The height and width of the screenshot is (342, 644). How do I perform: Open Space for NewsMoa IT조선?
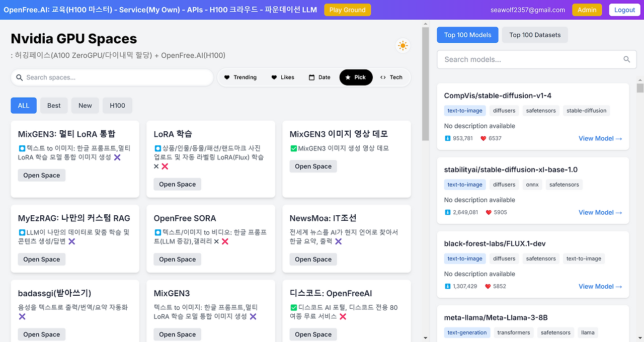click(313, 260)
